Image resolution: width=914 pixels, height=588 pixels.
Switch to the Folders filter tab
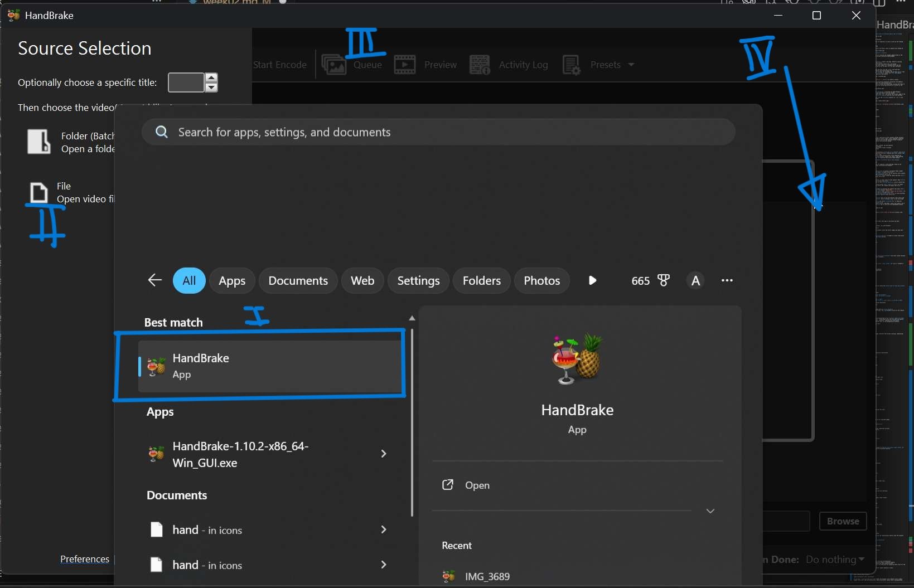point(482,280)
